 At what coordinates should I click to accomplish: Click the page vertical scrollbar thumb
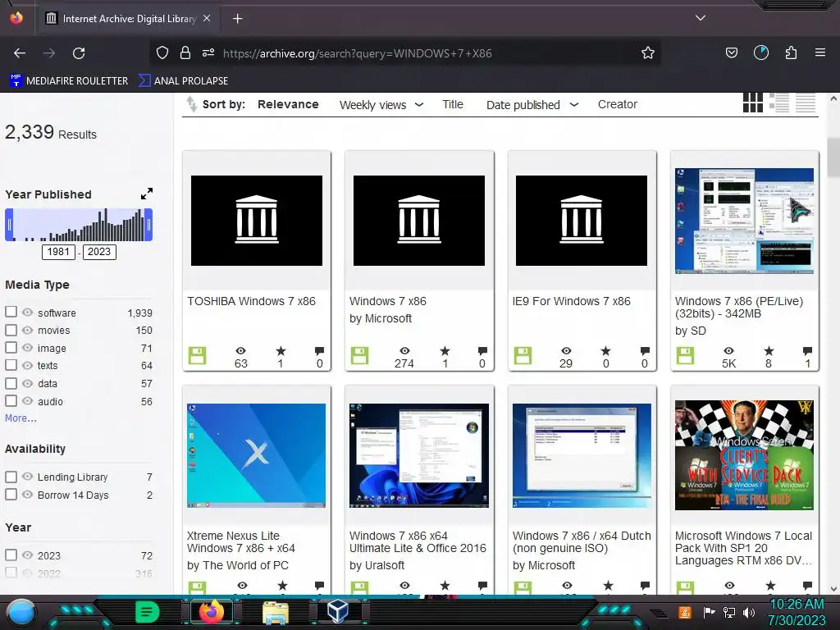coord(833,157)
